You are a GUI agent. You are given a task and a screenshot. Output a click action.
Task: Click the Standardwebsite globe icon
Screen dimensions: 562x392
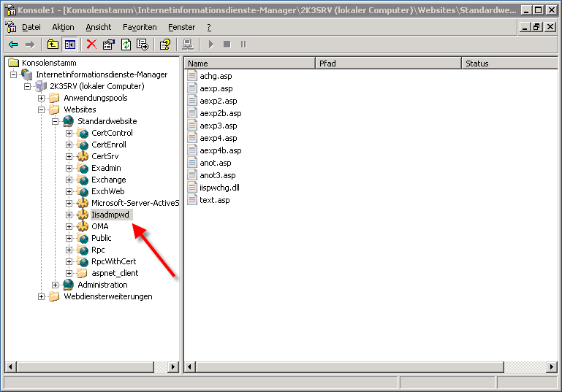[x=69, y=121]
